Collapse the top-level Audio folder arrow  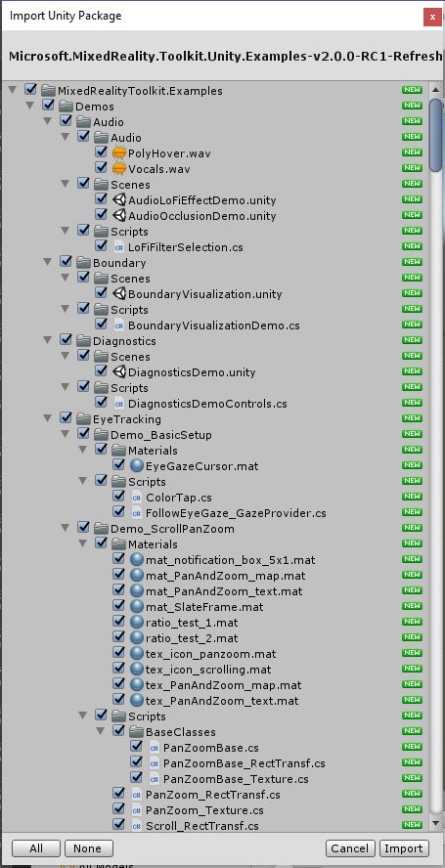tap(48, 121)
